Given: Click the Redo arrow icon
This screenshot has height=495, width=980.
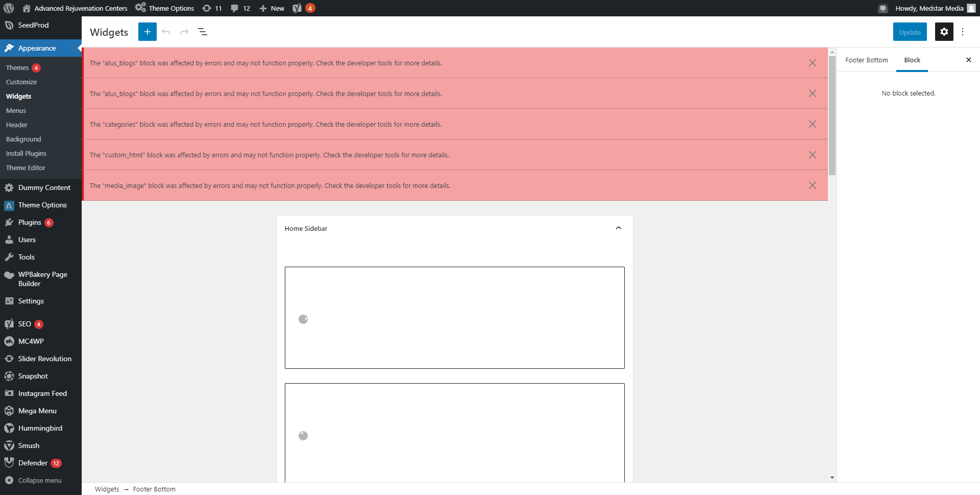Looking at the screenshot, I should pyautogui.click(x=184, y=32).
